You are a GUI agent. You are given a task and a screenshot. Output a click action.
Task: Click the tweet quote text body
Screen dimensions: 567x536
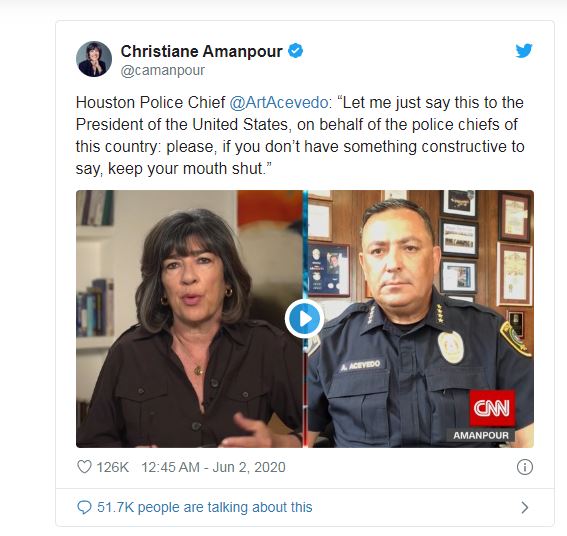[x=300, y=136]
